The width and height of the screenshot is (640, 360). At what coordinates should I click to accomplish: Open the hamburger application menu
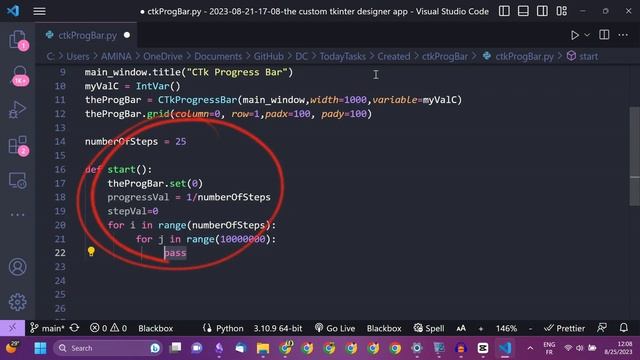(39, 11)
